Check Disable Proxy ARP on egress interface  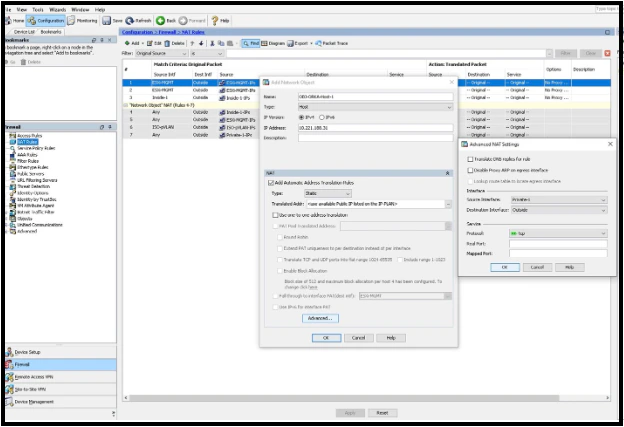pyautogui.click(x=469, y=171)
